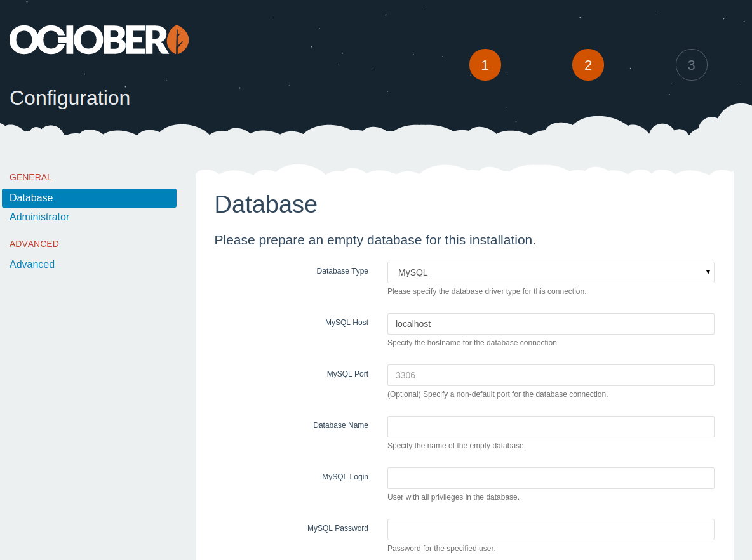Click the ADVANCED section heading
Screen dimensions: 752x560
[34, 244]
